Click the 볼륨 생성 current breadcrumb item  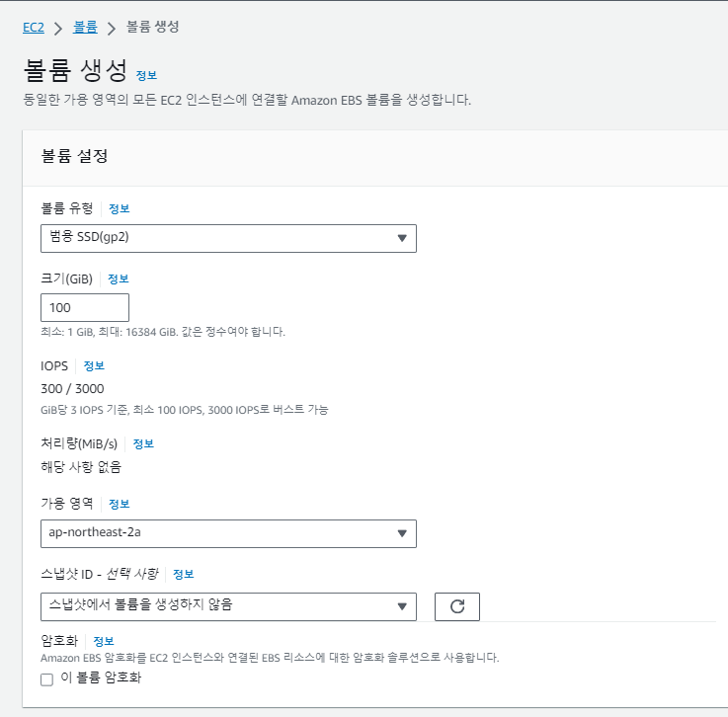pos(154,27)
